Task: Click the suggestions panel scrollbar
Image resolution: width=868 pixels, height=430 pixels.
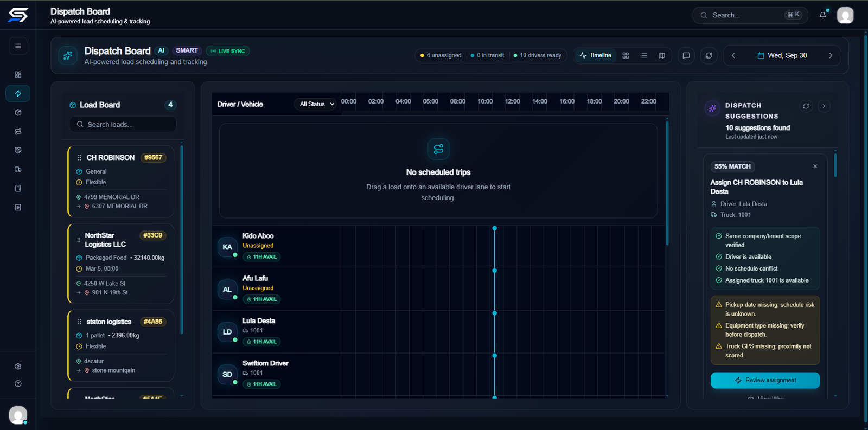Action: pyautogui.click(x=835, y=165)
